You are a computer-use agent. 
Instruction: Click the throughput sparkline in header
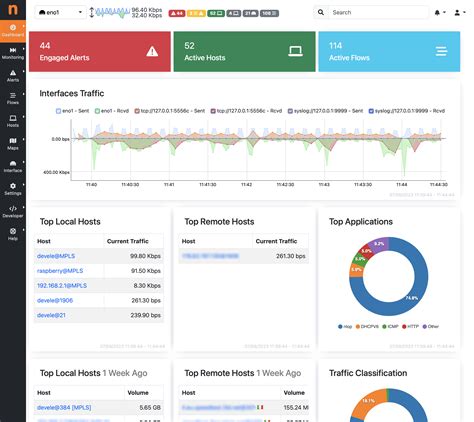coord(113,13)
